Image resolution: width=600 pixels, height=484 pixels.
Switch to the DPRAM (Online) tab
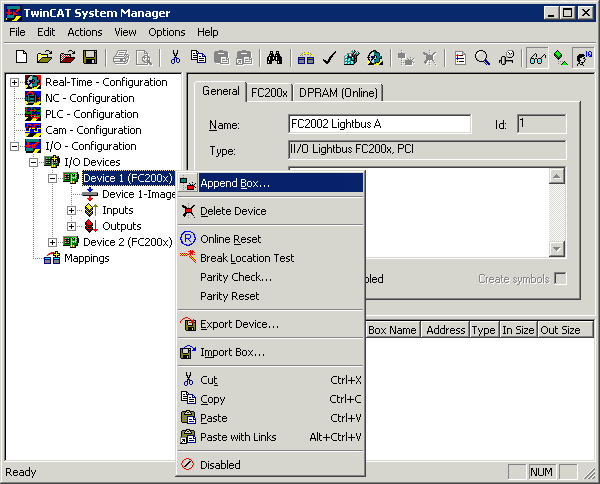point(338,93)
